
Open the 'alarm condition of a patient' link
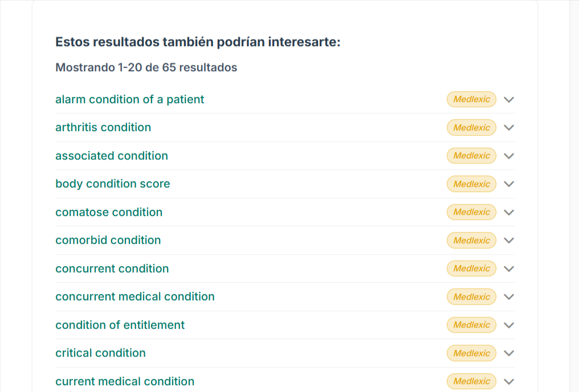pyautogui.click(x=129, y=100)
